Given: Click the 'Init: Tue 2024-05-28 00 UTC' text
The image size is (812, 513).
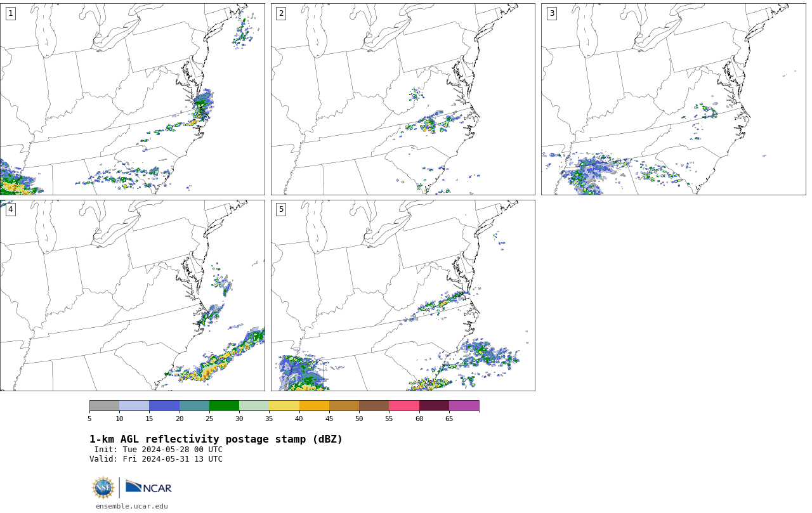Looking at the screenshot, I should (x=159, y=450).
